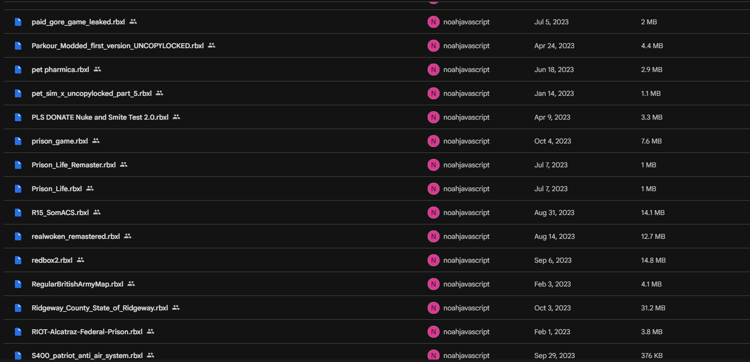The width and height of the screenshot is (750, 362).
Task: Click the owner avatar on the prison_game.rbxl row
Action: (x=433, y=141)
